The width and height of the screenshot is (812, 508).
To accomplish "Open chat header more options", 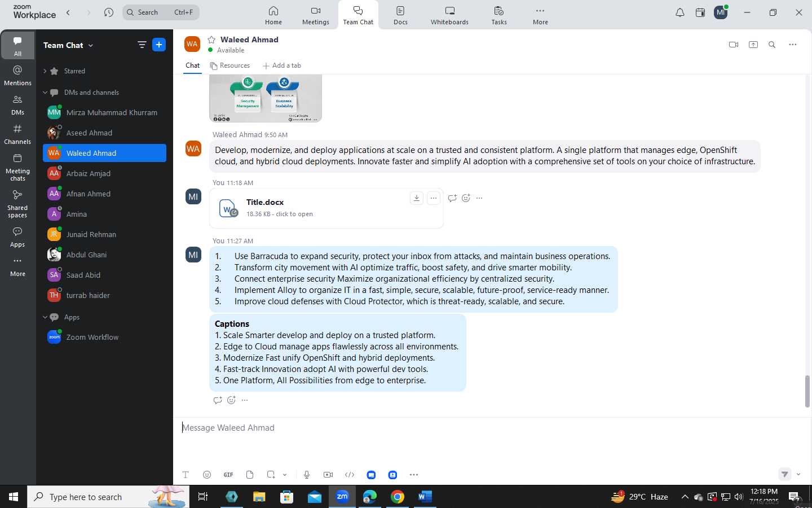I will [x=793, y=45].
